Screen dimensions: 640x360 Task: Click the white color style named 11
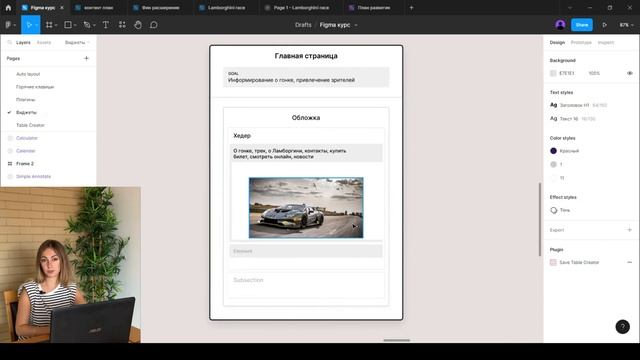click(553, 178)
